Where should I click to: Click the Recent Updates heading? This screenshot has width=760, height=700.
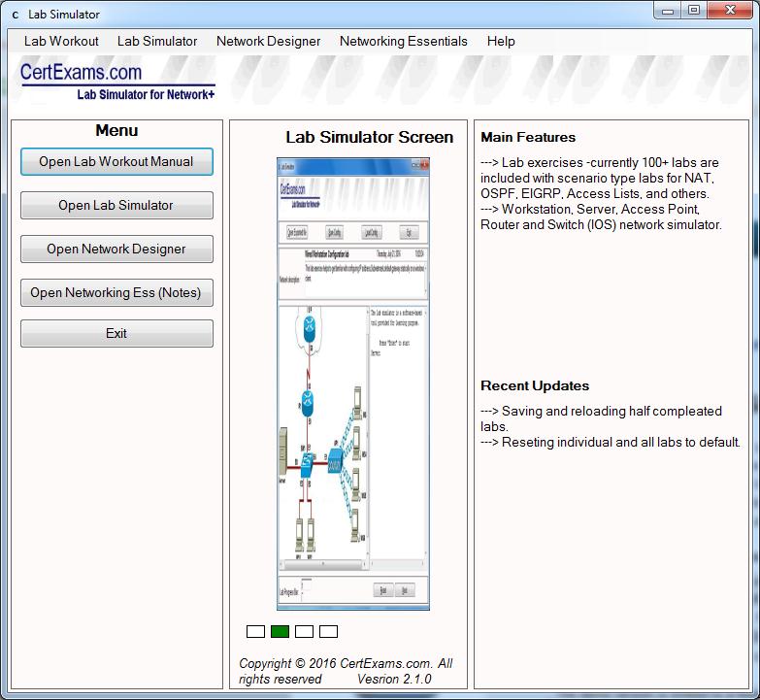pos(535,385)
